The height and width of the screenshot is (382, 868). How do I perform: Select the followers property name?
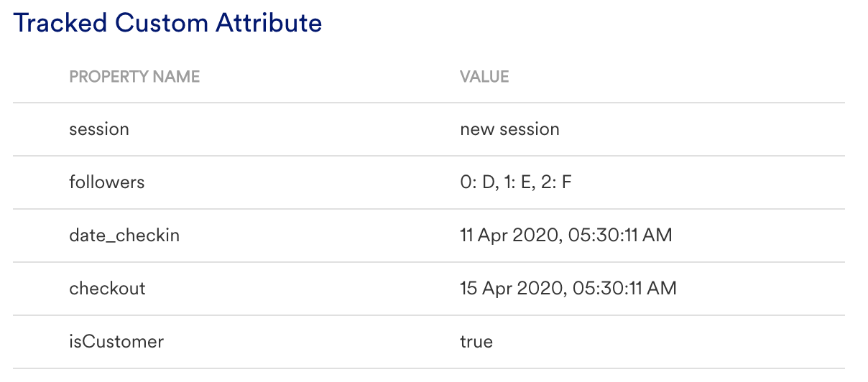[106, 182]
